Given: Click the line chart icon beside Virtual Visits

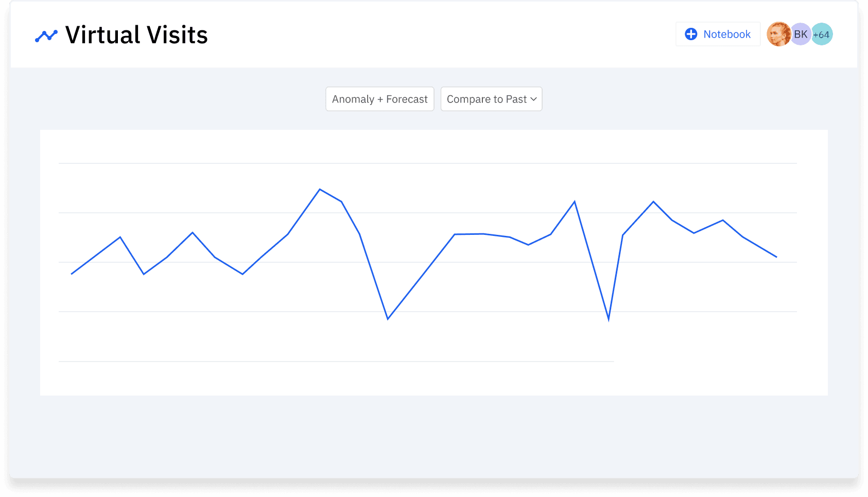Looking at the screenshot, I should [x=46, y=36].
